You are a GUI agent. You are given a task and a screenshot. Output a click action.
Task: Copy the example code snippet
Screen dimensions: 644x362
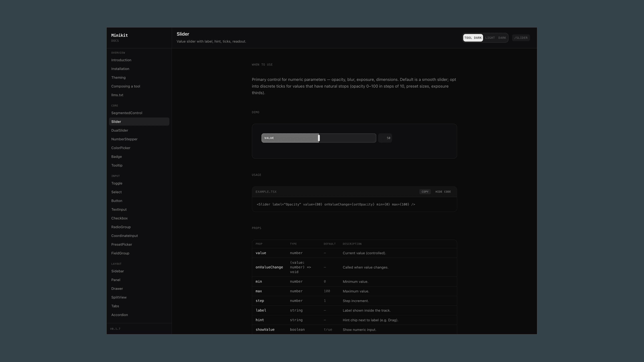click(425, 192)
